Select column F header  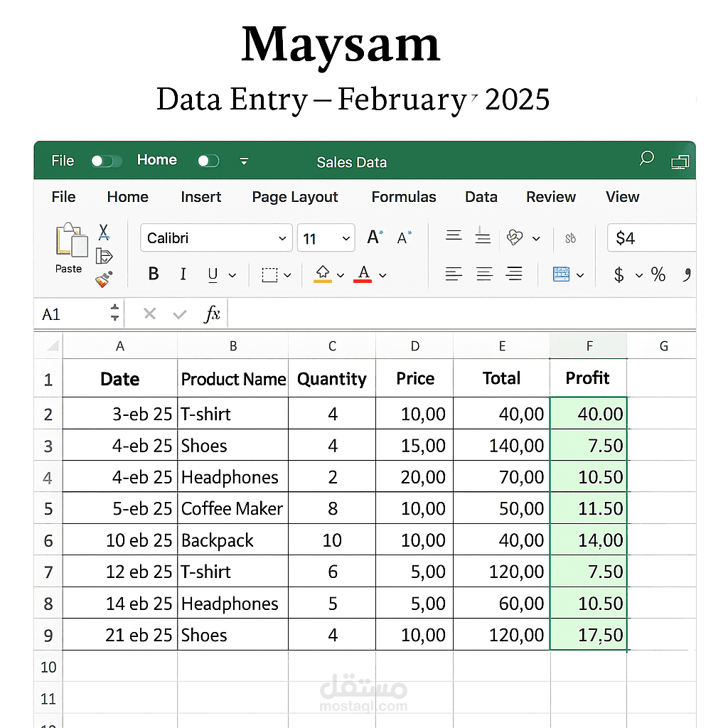tap(588, 346)
